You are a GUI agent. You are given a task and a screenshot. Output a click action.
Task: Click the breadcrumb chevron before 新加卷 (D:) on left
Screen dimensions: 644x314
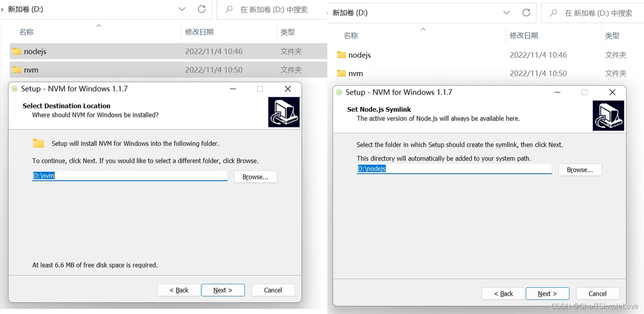(x=3, y=9)
